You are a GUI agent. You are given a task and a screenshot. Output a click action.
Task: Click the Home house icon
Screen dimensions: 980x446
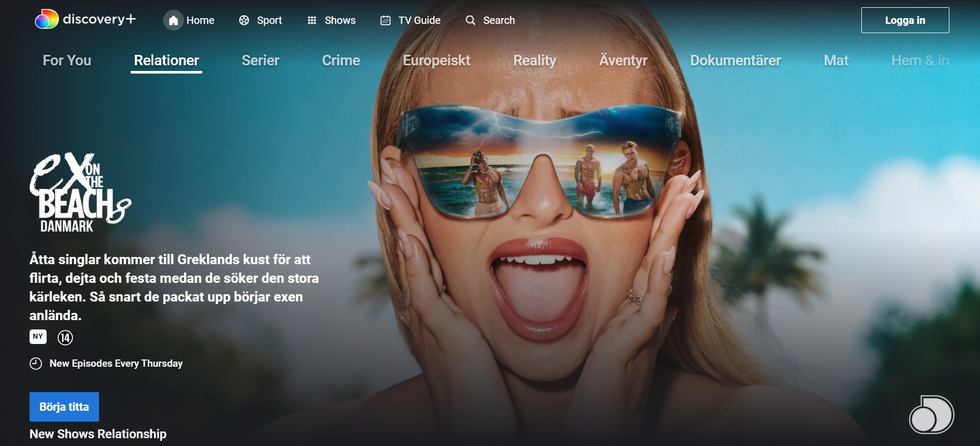174,20
